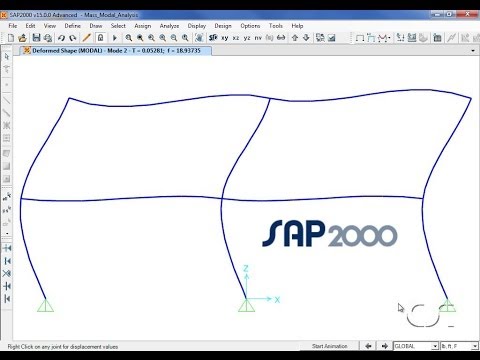Open the Edit menu

30,26
